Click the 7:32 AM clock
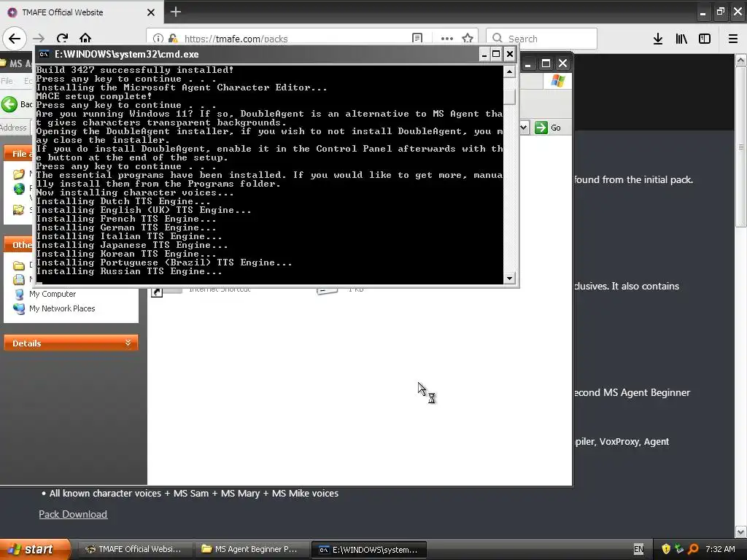The width and height of the screenshot is (747, 560). tap(720, 550)
